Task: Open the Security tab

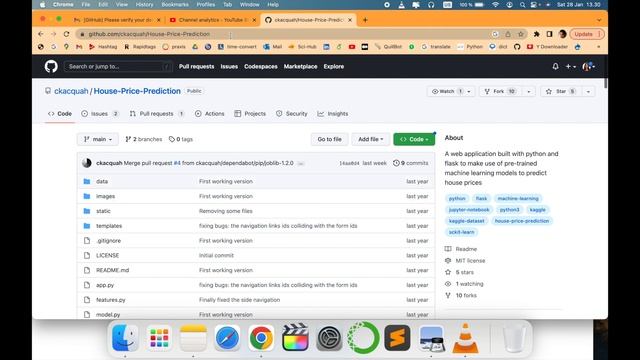Action: coord(292,114)
